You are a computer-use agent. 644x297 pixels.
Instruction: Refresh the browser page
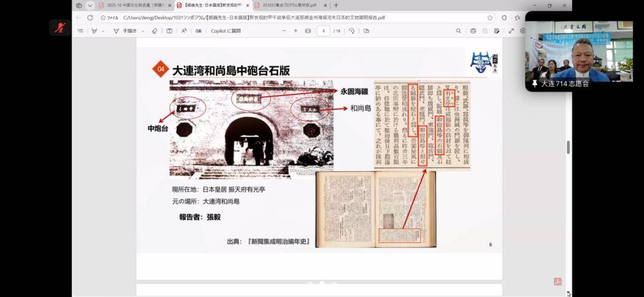coord(90,18)
